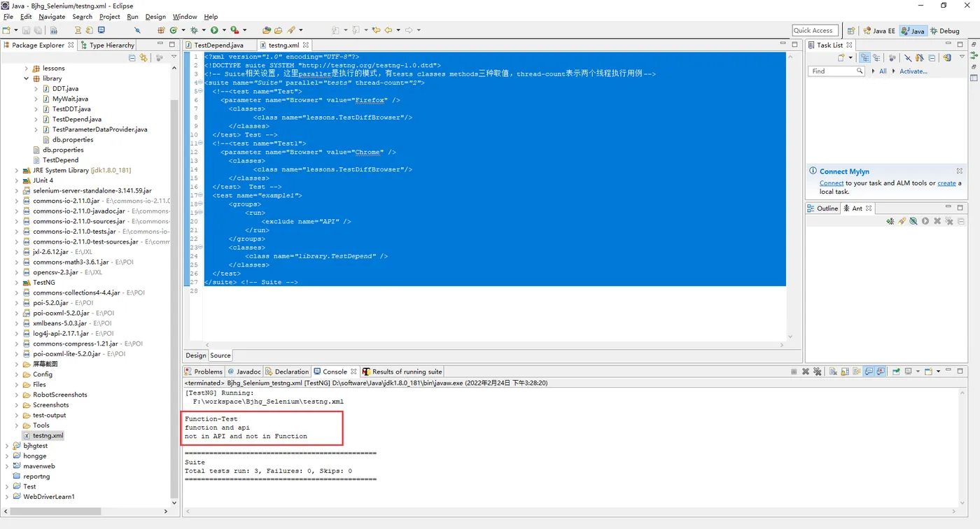Click Add Buildfiles with Search in Ant view
The height and width of the screenshot is (529, 980).
click(902, 221)
